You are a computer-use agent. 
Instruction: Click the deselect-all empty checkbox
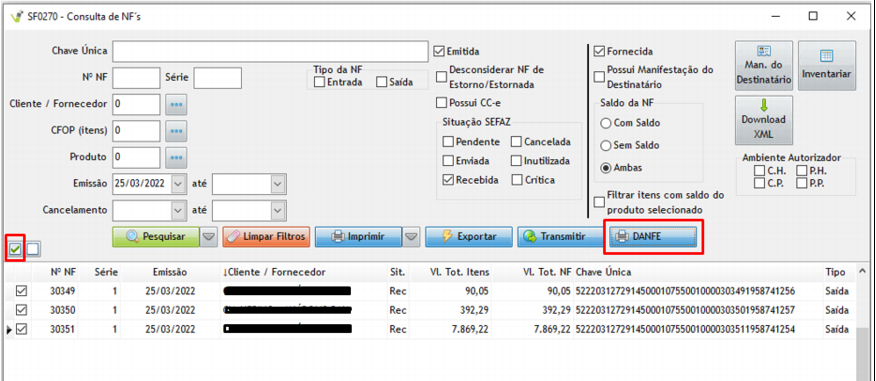pyautogui.click(x=33, y=249)
